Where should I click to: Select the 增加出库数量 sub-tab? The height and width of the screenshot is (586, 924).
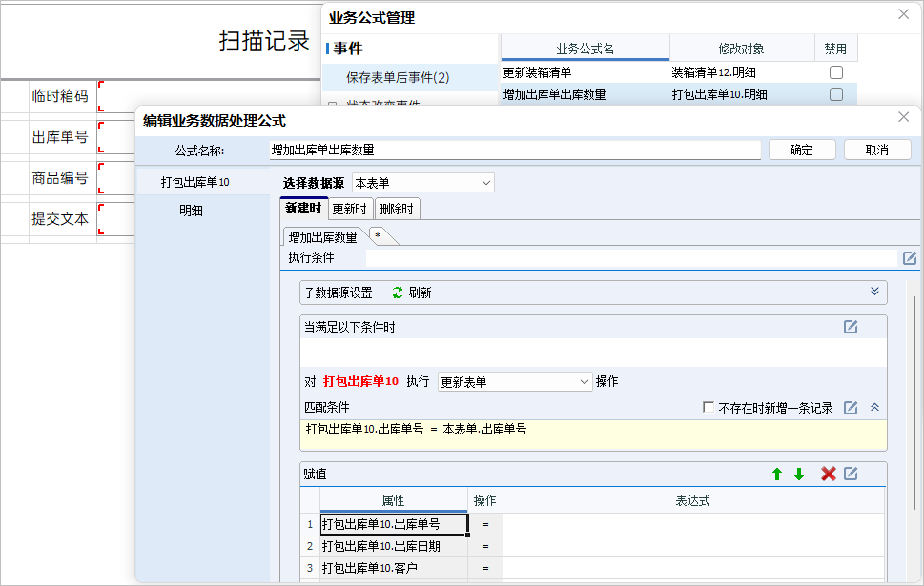[323, 236]
